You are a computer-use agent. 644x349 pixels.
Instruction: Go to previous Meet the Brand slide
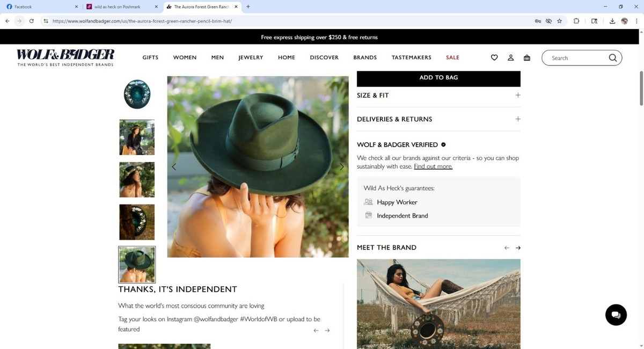click(507, 248)
